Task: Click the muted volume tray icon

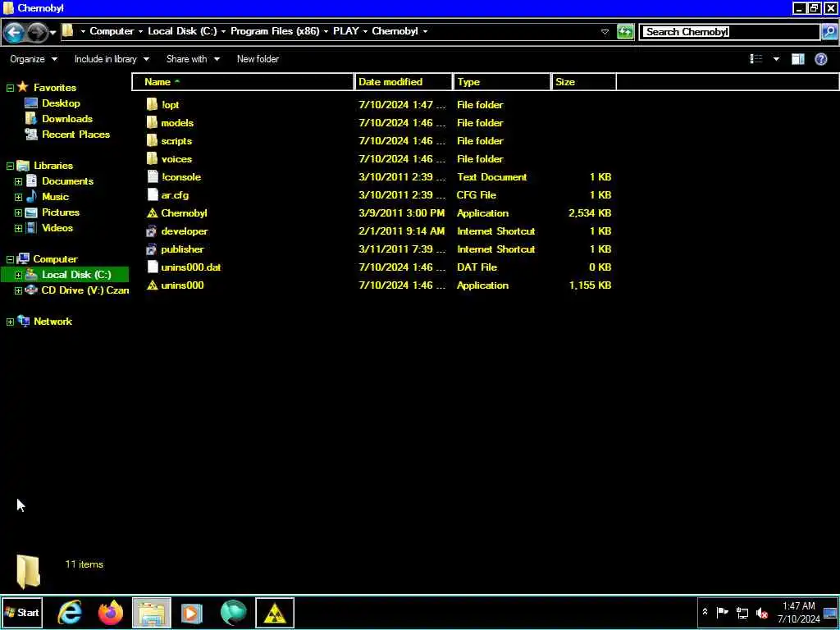Action: point(761,612)
